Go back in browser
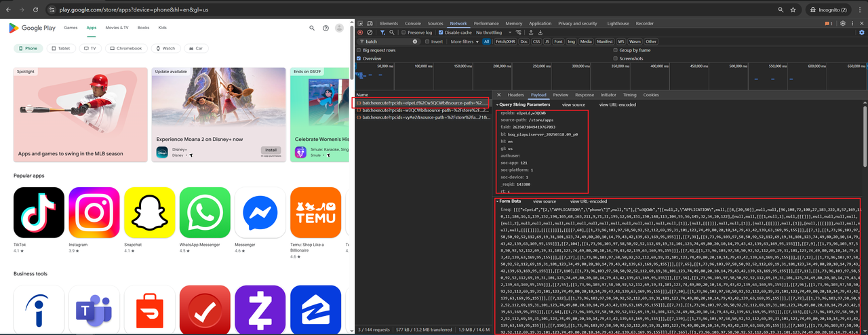The width and height of the screenshot is (868, 335). [7, 10]
